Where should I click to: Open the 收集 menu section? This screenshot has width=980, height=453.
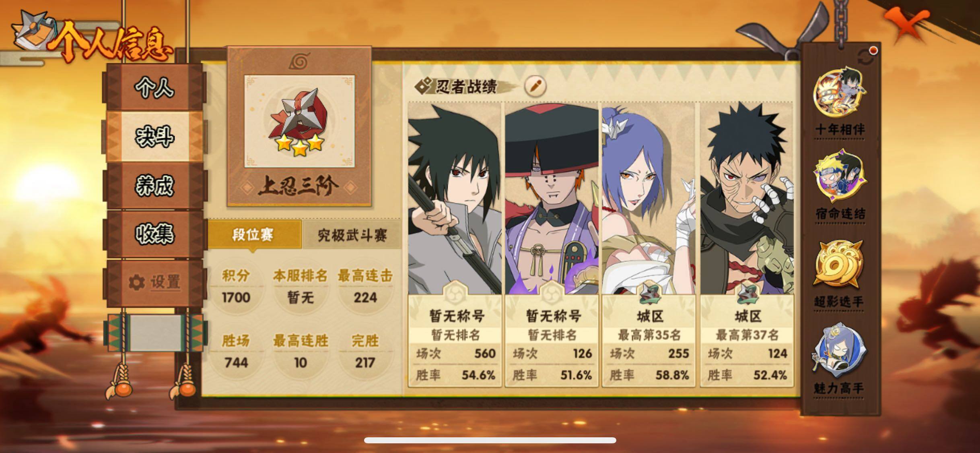pos(154,234)
